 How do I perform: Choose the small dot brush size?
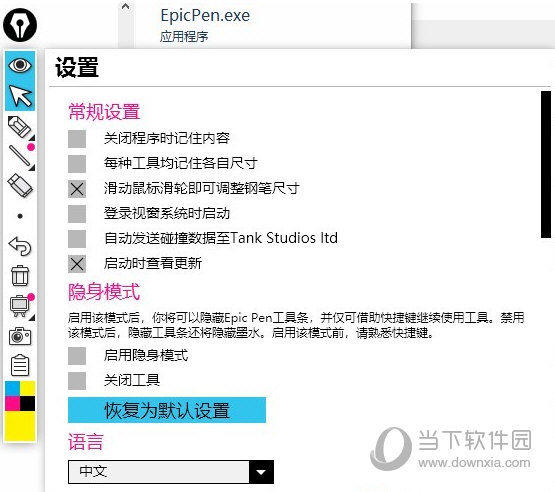point(20,216)
